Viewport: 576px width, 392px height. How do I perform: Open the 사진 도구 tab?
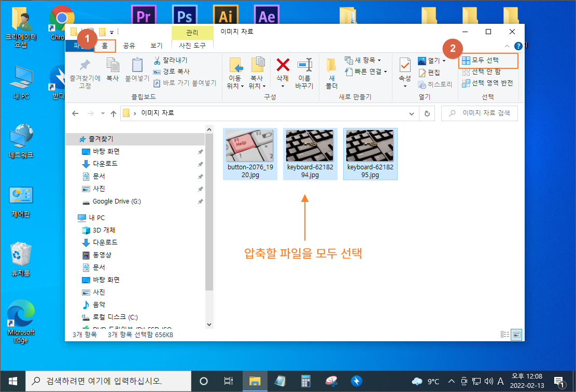192,46
